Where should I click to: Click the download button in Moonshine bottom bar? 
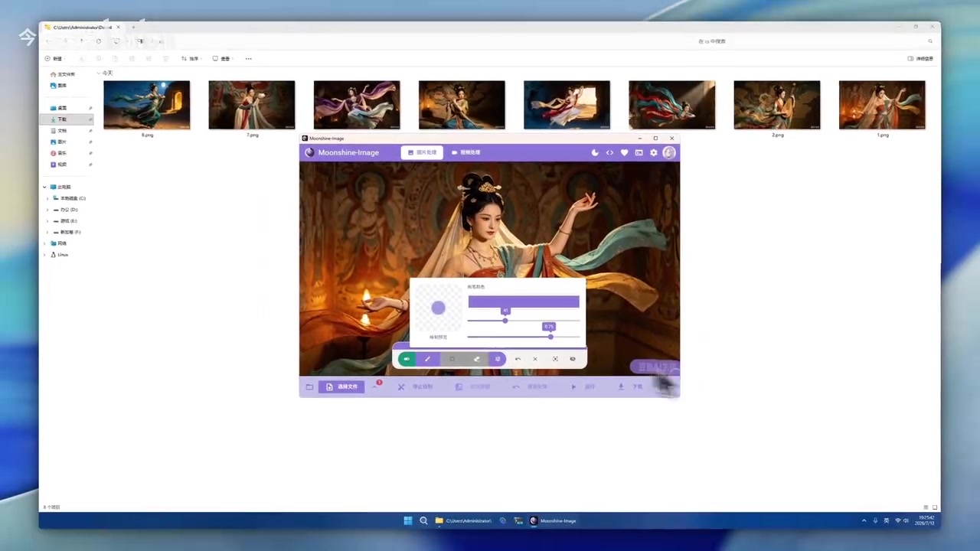tap(630, 387)
